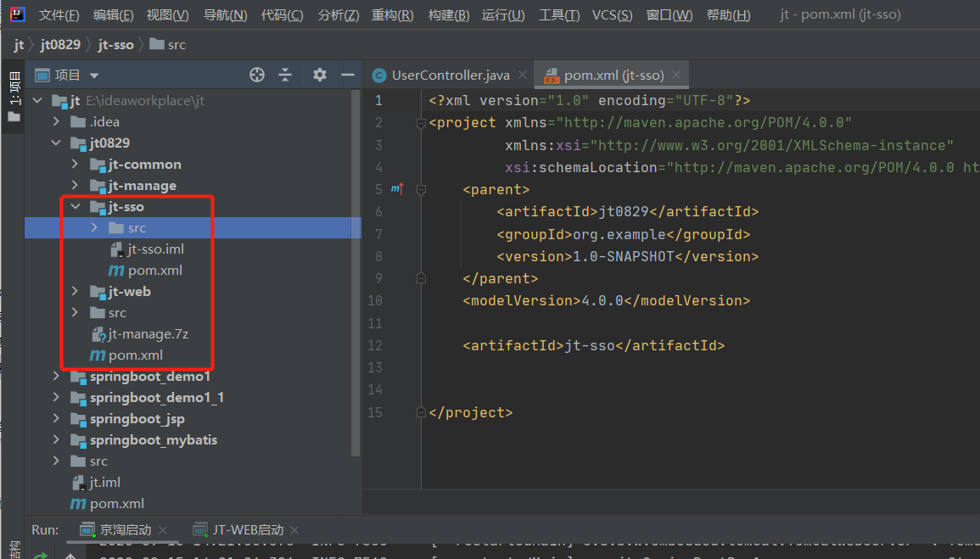This screenshot has height=559, width=980.
Task: Click the Maven gutter icon on line 5
Action: coord(397,188)
